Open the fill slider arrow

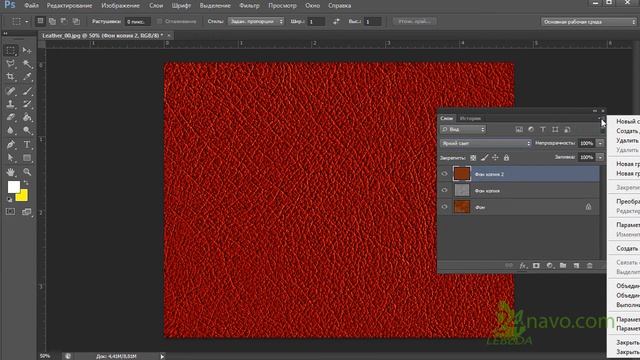point(600,157)
